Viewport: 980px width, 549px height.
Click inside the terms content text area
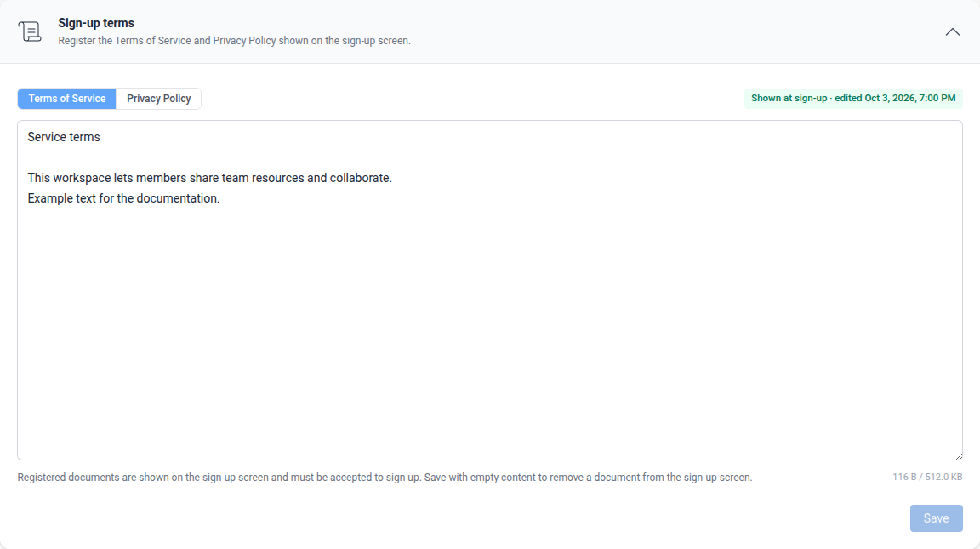point(490,291)
